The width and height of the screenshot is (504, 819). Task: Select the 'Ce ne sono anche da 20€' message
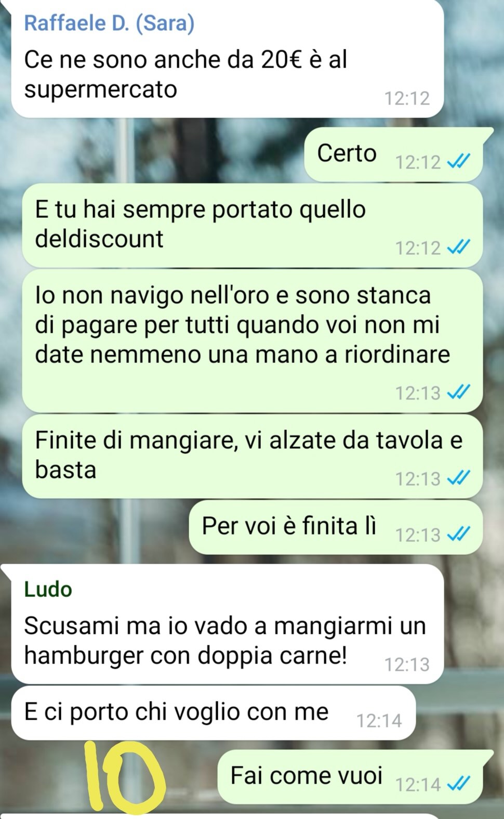point(227,59)
